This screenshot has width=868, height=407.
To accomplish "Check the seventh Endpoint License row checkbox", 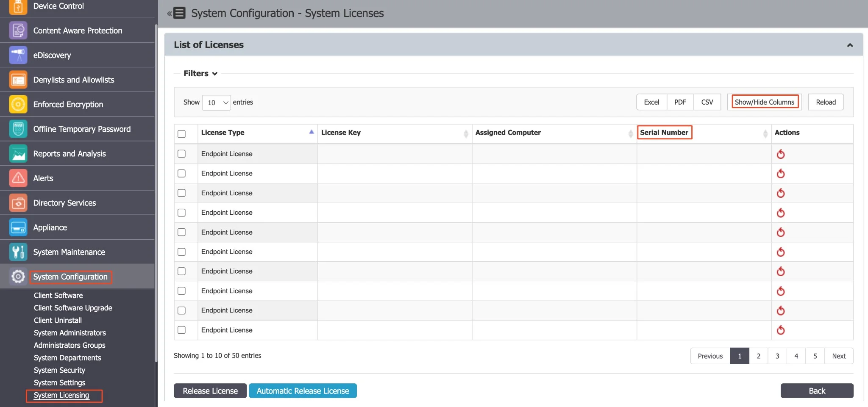I will point(181,271).
